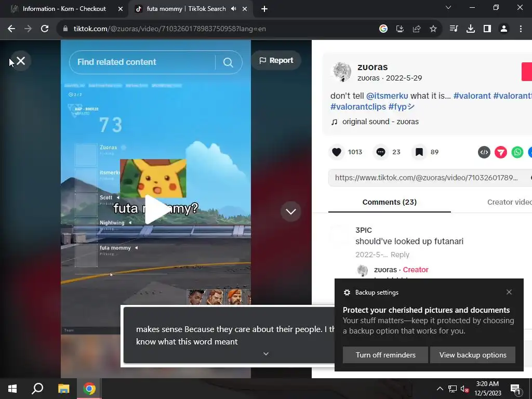532x399 pixels.
Task: Show hidden system tray icons
Action: tap(440, 389)
